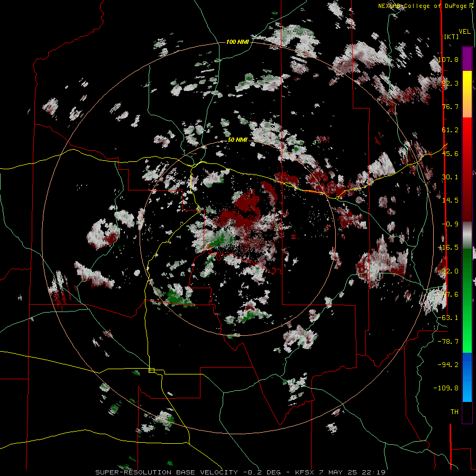Click the -47.6 legend label
Screen dimensions: 476x476
[448, 295]
